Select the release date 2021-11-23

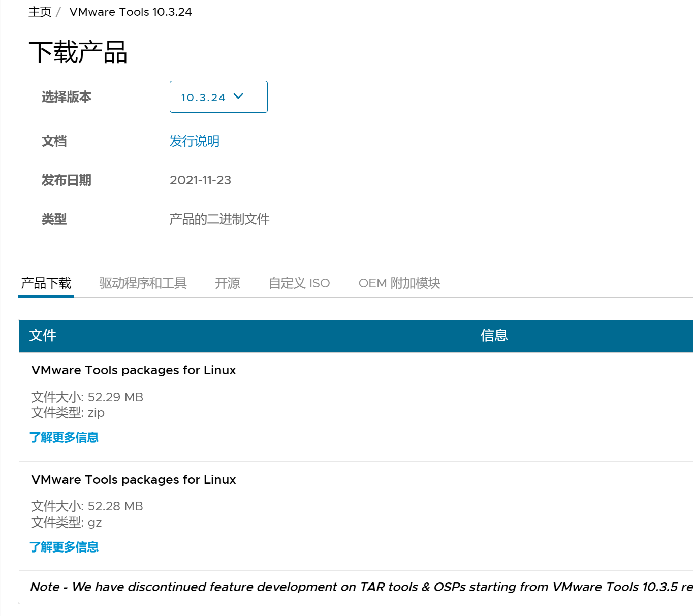[200, 180]
